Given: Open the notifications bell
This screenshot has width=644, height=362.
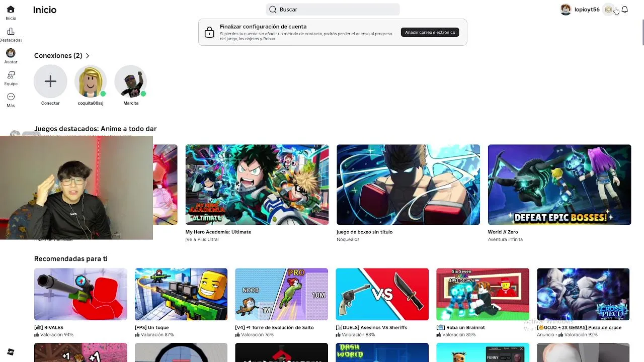Looking at the screenshot, I should [624, 10].
